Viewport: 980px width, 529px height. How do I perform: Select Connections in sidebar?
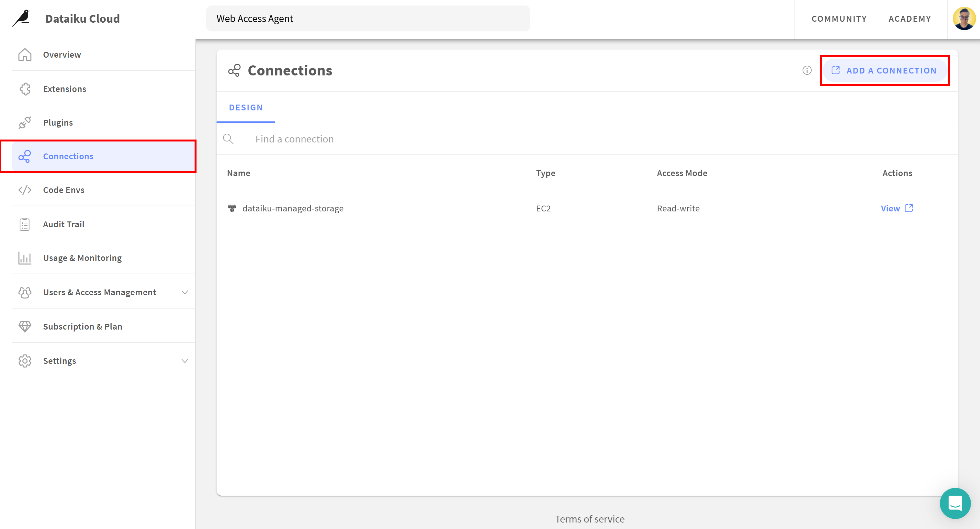point(104,156)
